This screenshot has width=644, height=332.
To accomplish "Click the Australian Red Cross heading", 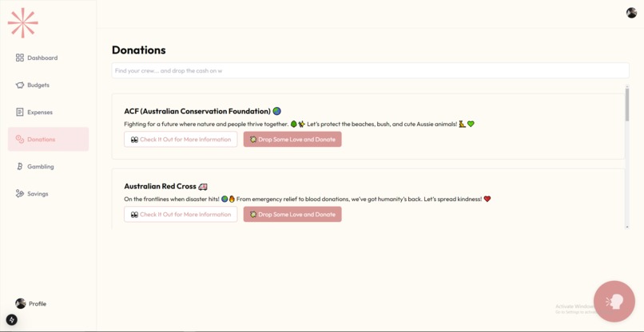I will tap(165, 186).
